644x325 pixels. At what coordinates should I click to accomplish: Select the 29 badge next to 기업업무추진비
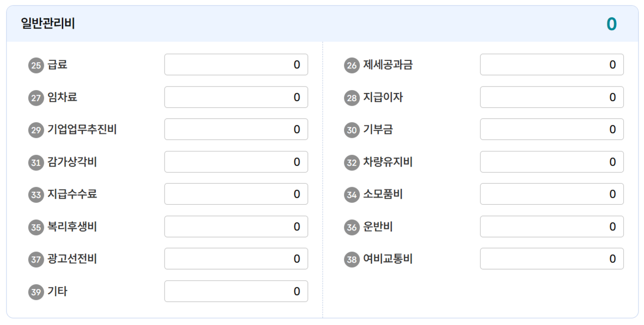coord(36,130)
